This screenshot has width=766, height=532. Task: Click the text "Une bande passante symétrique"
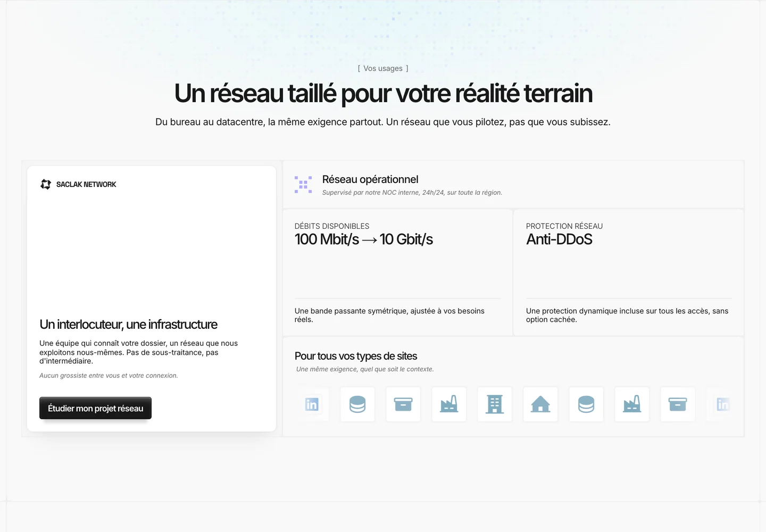pyautogui.click(x=389, y=315)
